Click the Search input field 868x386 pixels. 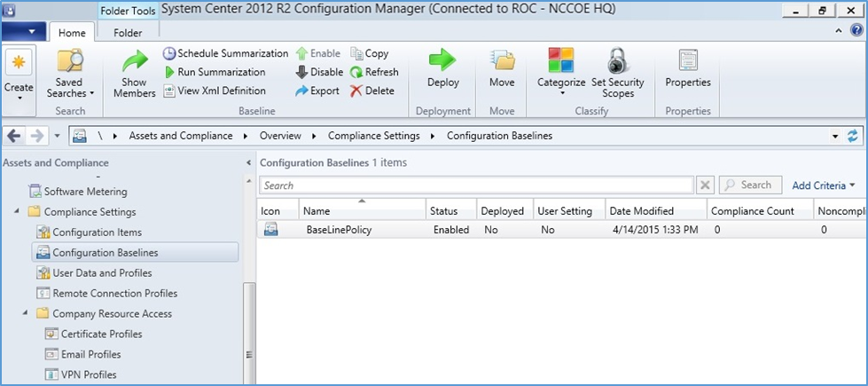tap(477, 185)
